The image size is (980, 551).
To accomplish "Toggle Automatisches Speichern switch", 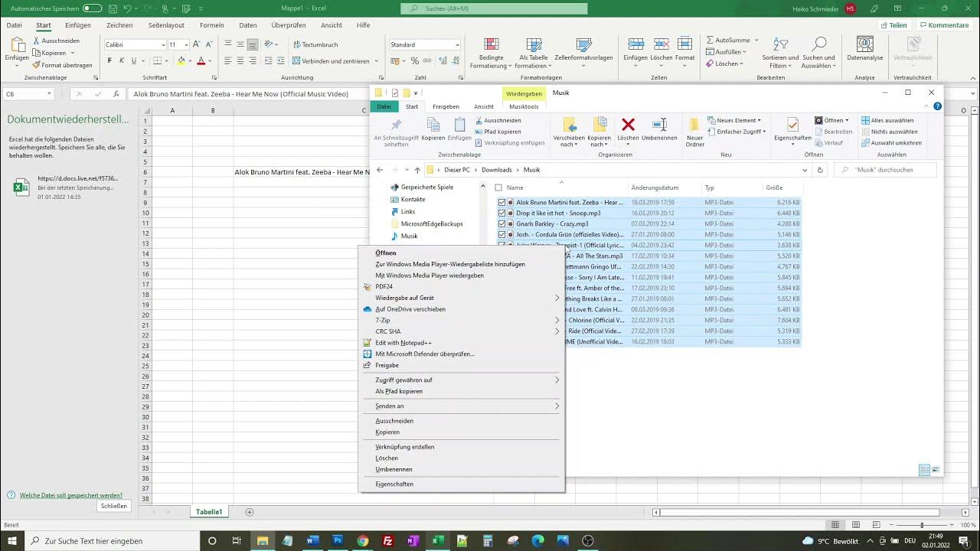I will [92, 8].
